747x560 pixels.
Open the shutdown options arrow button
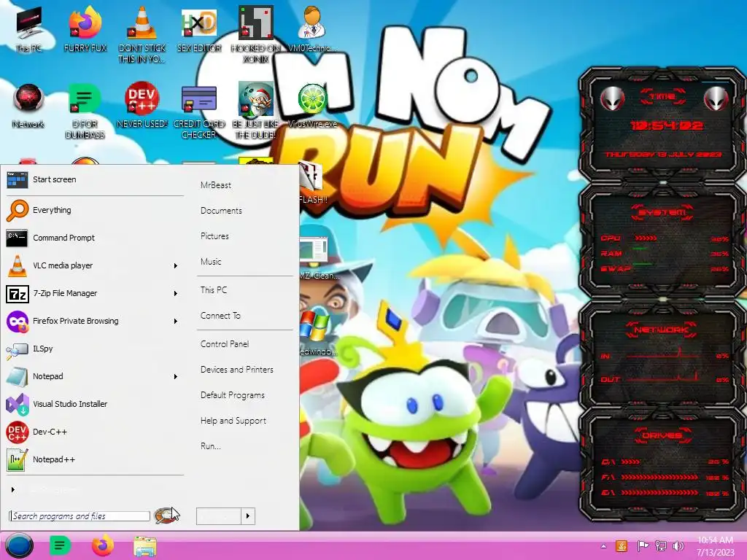(248, 516)
